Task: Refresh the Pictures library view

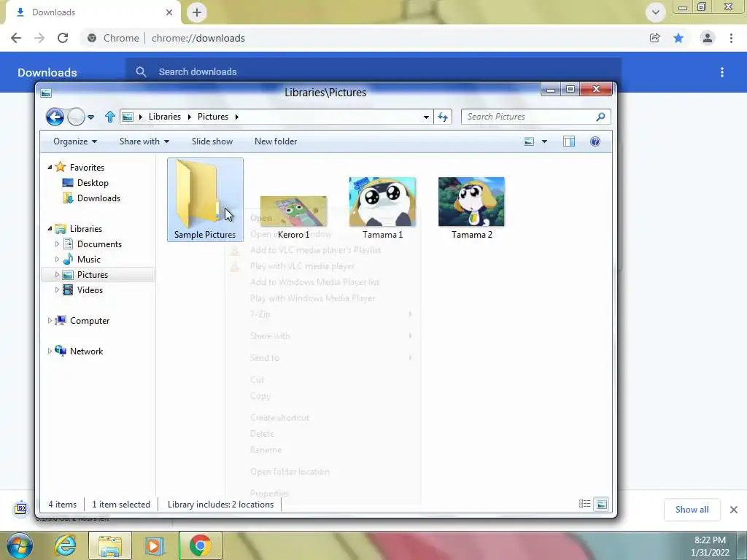Action: (x=443, y=117)
